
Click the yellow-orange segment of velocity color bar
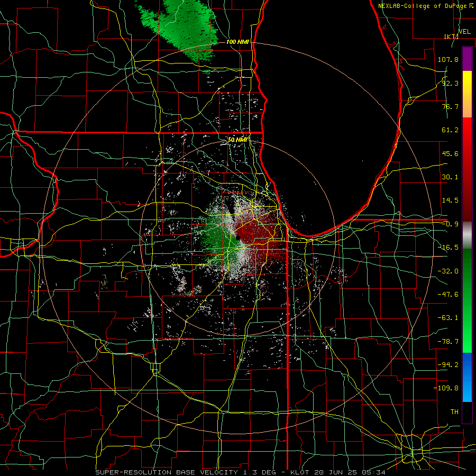point(467,94)
